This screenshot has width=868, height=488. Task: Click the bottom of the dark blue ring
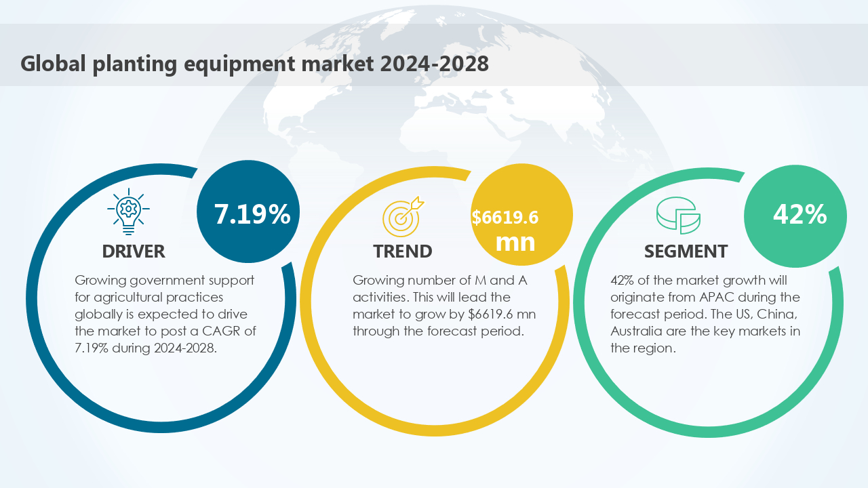pyautogui.click(x=161, y=427)
